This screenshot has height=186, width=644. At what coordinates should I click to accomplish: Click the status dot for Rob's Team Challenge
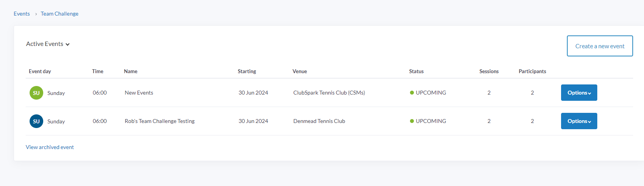pyautogui.click(x=412, y=121)
